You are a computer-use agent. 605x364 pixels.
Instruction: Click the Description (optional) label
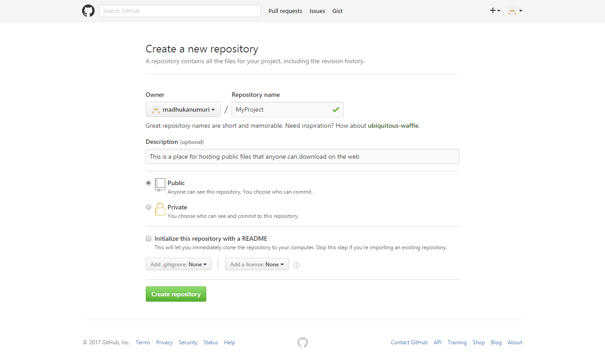coord(174,142)
